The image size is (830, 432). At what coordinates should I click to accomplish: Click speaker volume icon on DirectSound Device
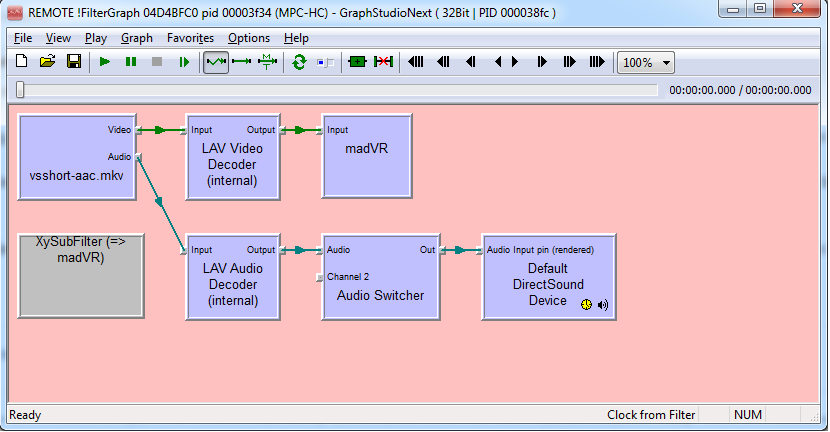point(603,305)
